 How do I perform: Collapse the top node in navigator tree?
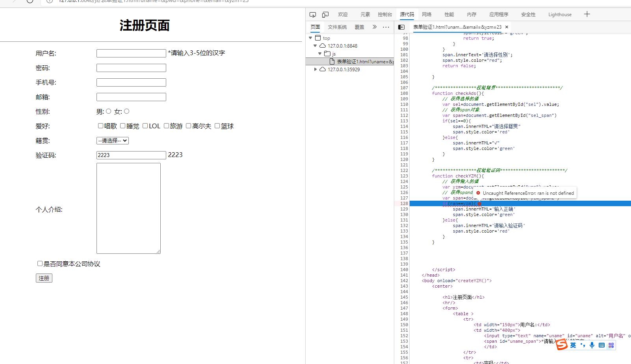coord(310,38)
